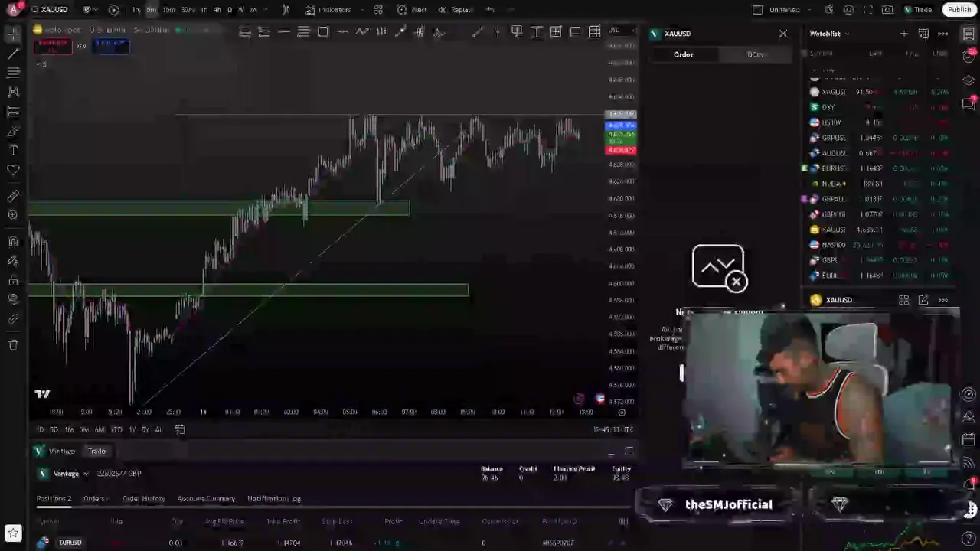Viewport: 980px width, 551px height.
Task: Select the NVDA row in watchlist
Action: pos(879,184)
